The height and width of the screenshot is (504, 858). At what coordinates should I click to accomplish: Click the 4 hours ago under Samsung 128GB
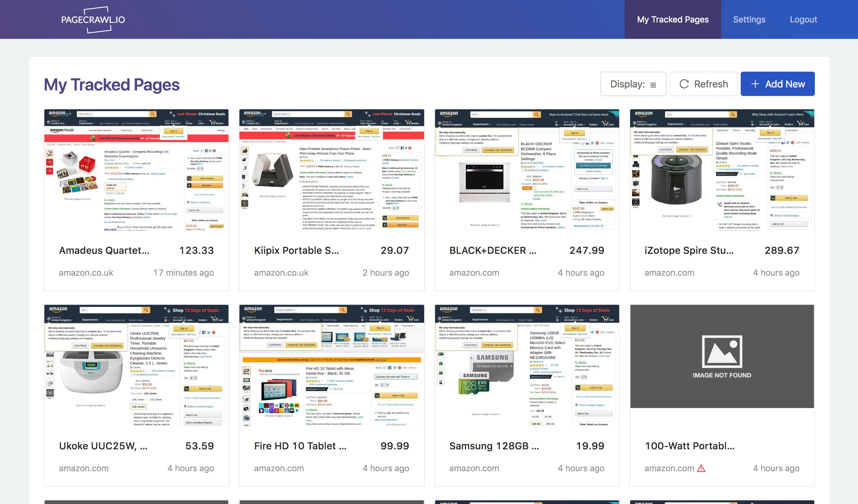point(581,468)
